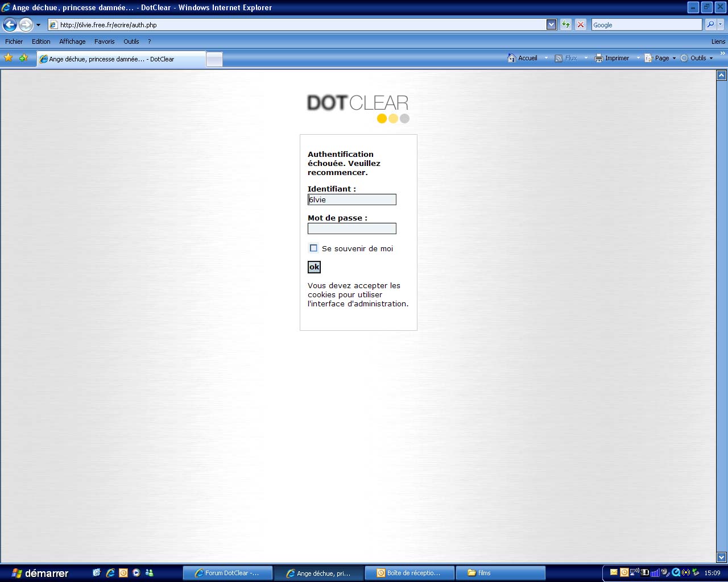The width and height of the screenshot is (728, 582).
Task: Expand the Page menu dropdown arrow
Action: (674, 58)
